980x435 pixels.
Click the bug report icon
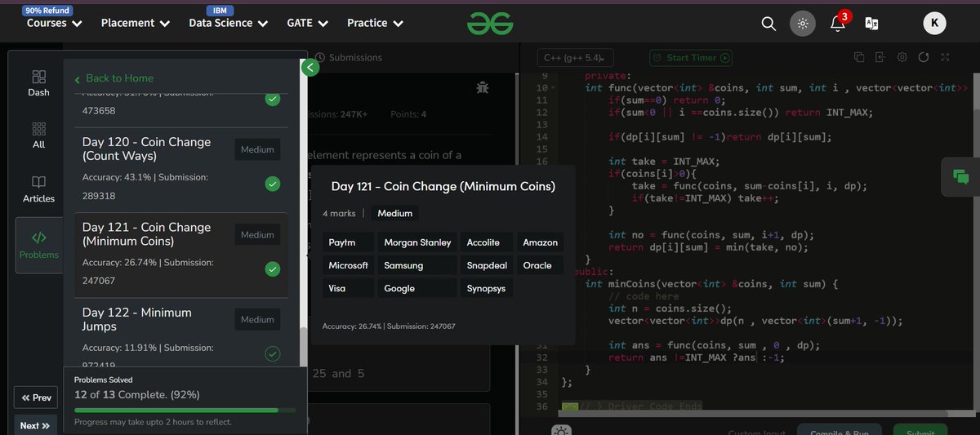coord(482,86)
